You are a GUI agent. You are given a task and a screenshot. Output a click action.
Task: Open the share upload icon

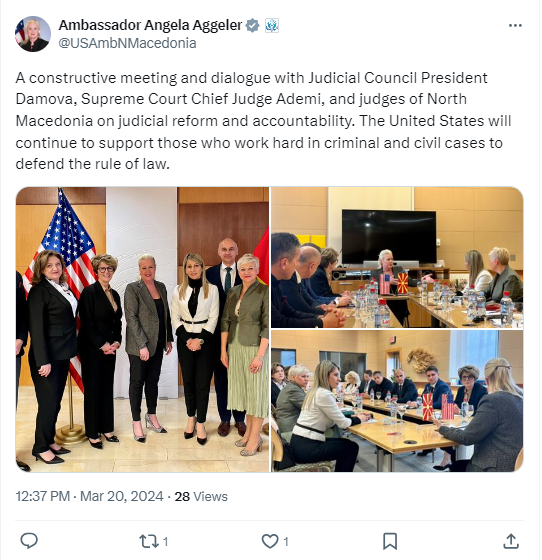tap(511, 541)
